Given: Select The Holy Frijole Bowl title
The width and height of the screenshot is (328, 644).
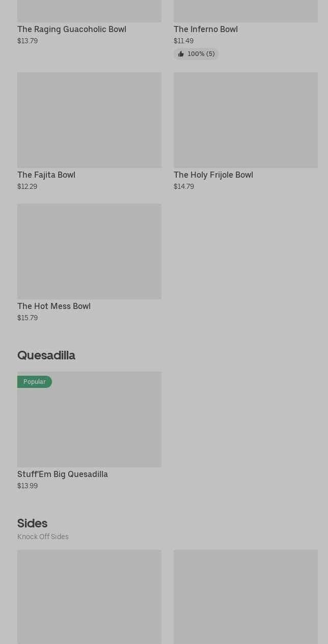Looking at the screenshot, I should click(x=213, y=175).
